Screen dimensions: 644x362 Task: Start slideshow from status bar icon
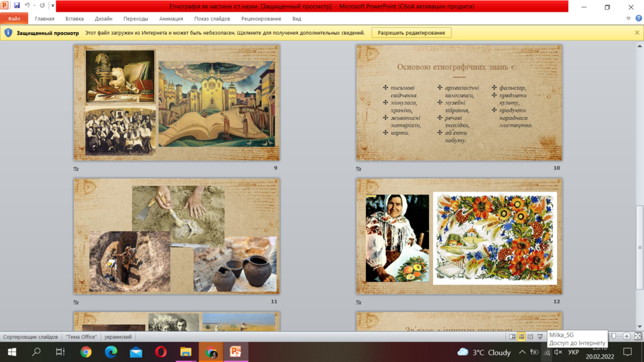click(x=540, y=337)
